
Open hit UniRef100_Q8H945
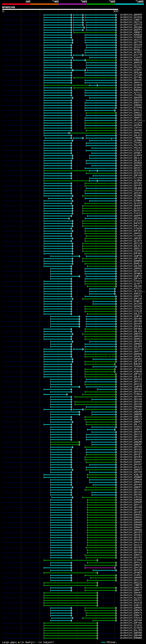point(131,15)
